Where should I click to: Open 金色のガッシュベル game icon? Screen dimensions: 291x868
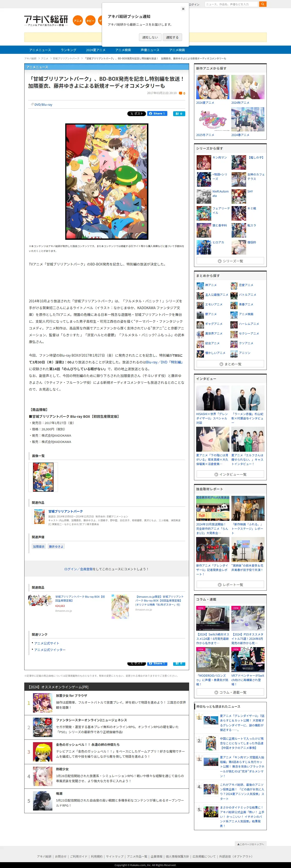pos(42,752)
